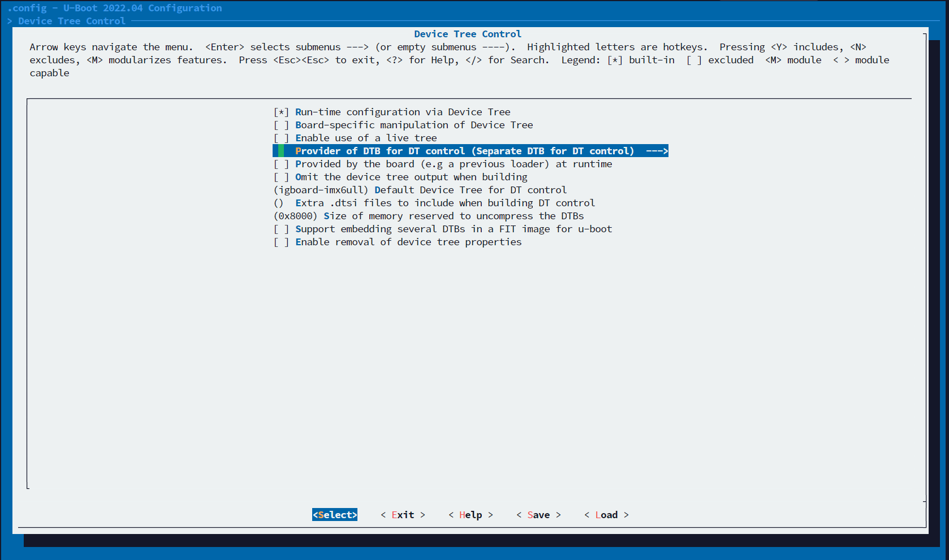Open Help via the Help button
The width and height of the screenshot is (949, 560).
tap(471, 515)
